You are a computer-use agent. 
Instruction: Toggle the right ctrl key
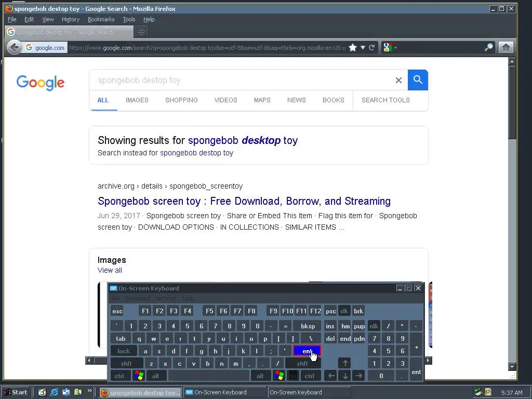[x=310, y=376]
